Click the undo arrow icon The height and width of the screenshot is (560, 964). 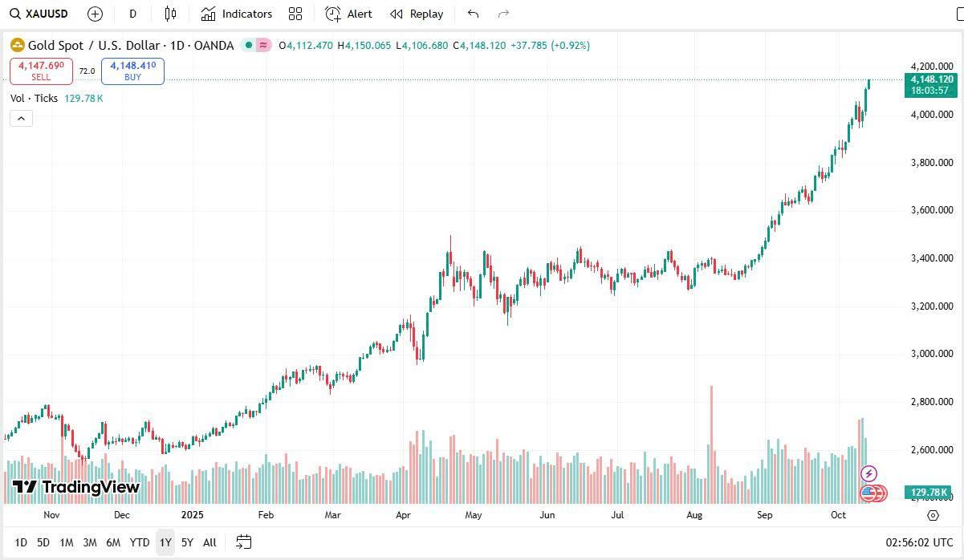(473, 14)
